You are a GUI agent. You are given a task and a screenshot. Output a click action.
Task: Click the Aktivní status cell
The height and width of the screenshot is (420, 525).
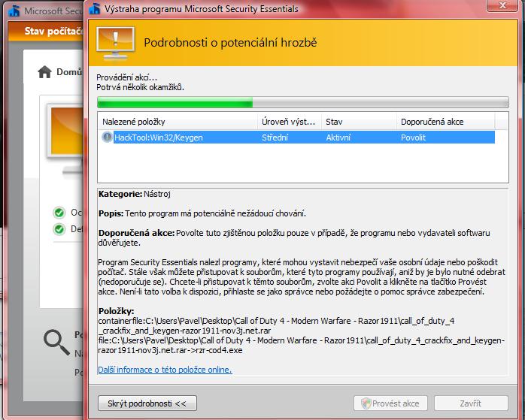point(338,137)
